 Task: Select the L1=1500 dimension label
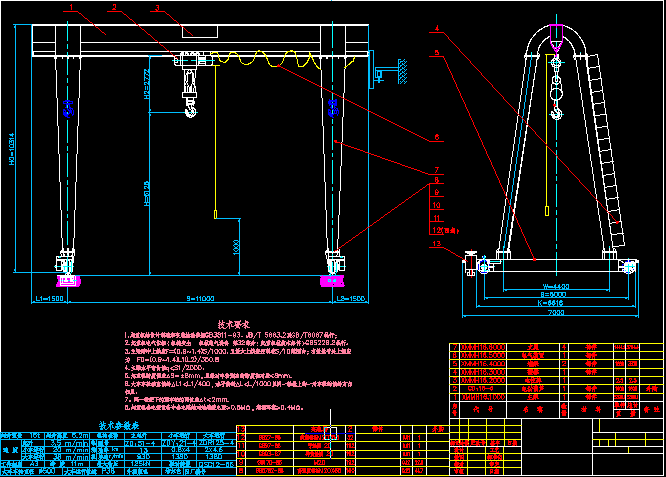coord(49,298)
